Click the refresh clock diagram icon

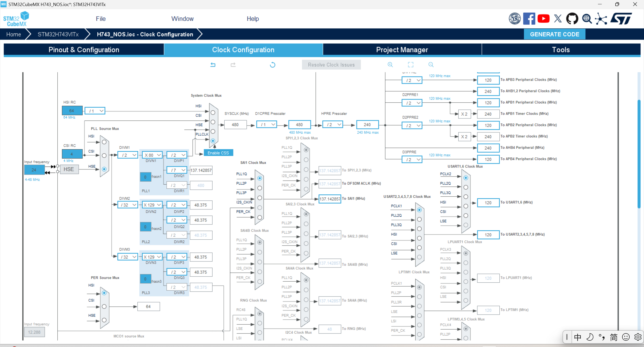pyautogui.click(x=272, y=65)
